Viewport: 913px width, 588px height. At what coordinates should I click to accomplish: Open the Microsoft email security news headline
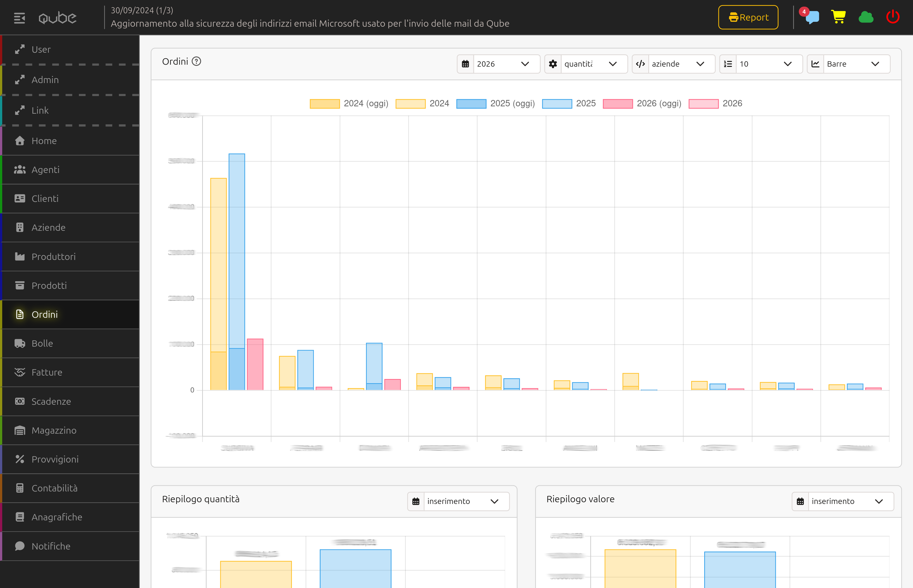point(310,24)
